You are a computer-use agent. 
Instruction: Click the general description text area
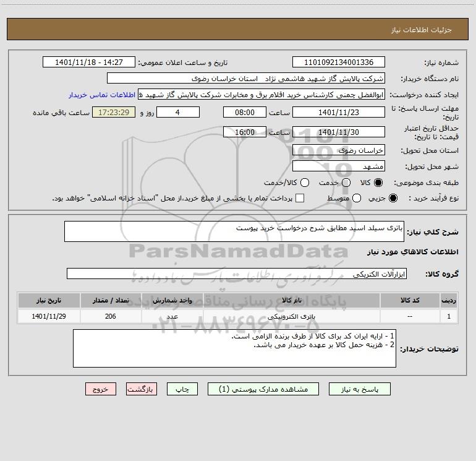[234, 231]
